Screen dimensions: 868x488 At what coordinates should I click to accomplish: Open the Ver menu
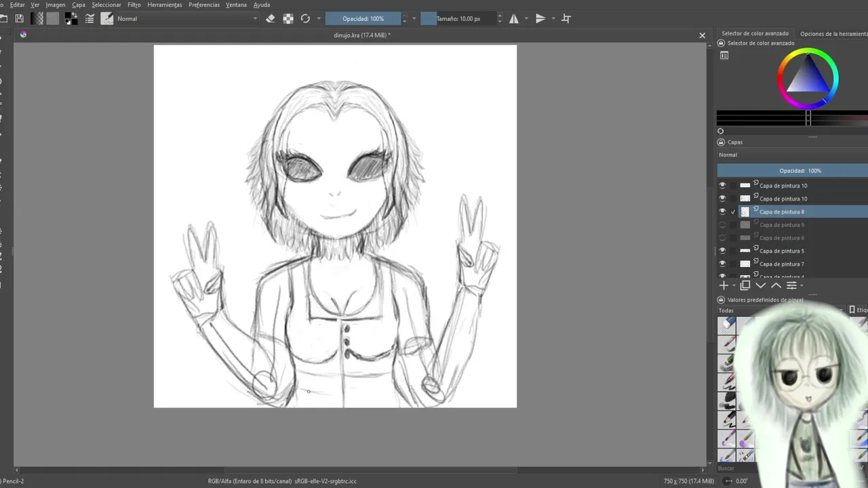pos(35,5)
